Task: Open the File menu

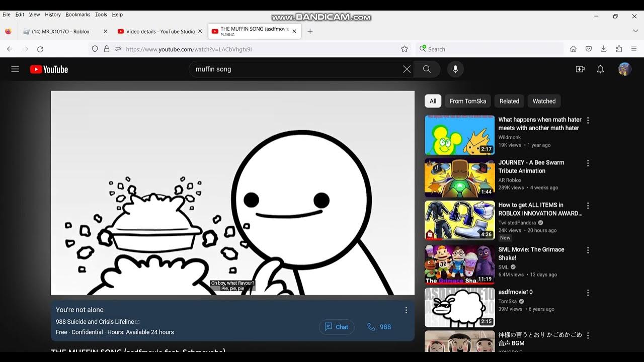Action: [7, 15]
